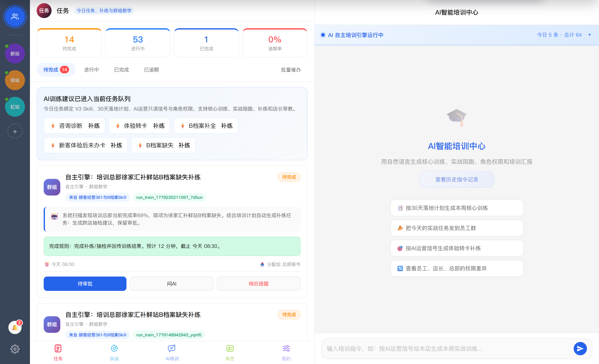
Task: Click the 稍后提醒 button
Action: (258, 284)
